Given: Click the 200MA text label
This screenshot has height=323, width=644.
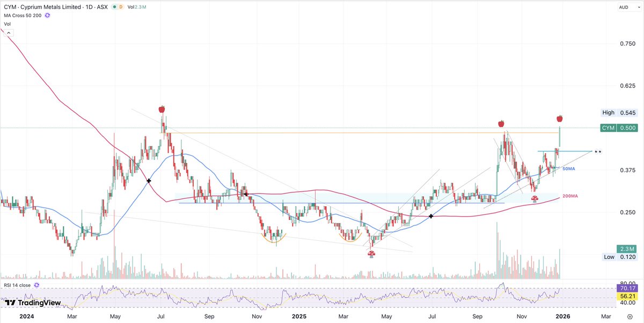Looking at the screenshot, I should 570,197.
